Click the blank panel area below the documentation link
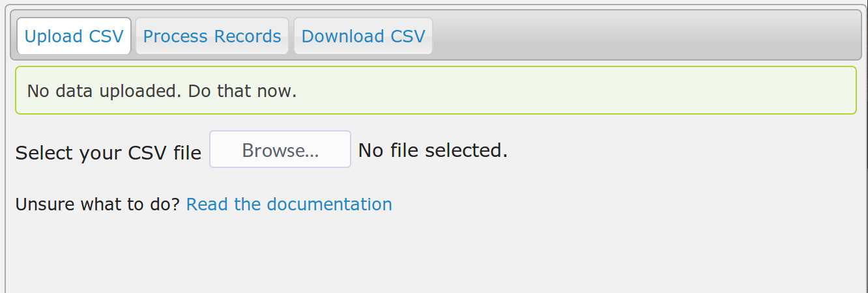 click(x=435, y=254)
